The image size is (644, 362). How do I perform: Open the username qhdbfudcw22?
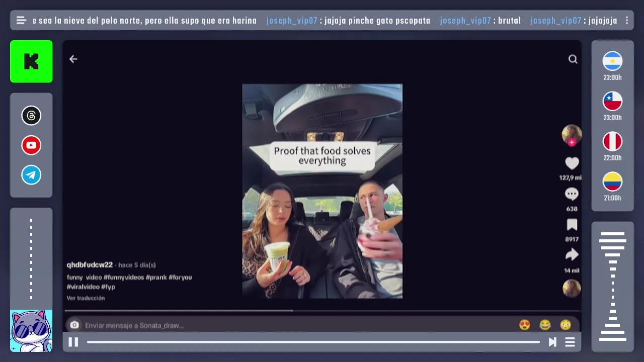(90, 265)
